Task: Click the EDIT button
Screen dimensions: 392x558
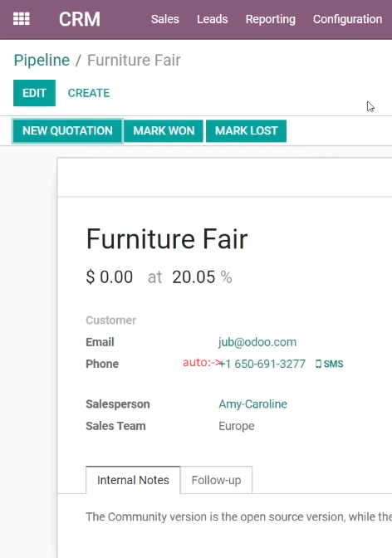Action: pos(34,93)
